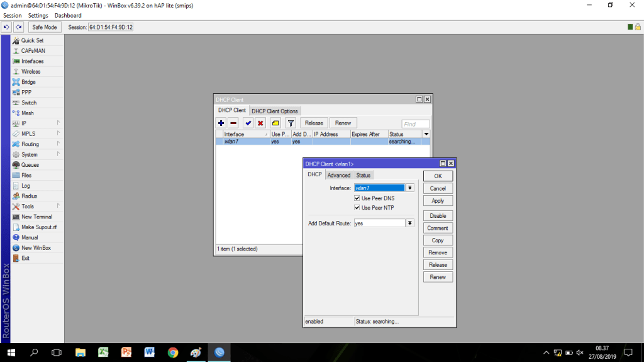Image resolution: width=644 pixels, height=362 pixels.
Task: Toggle the Use Peer DNS checkbox
Action: [x=357, y=198]
